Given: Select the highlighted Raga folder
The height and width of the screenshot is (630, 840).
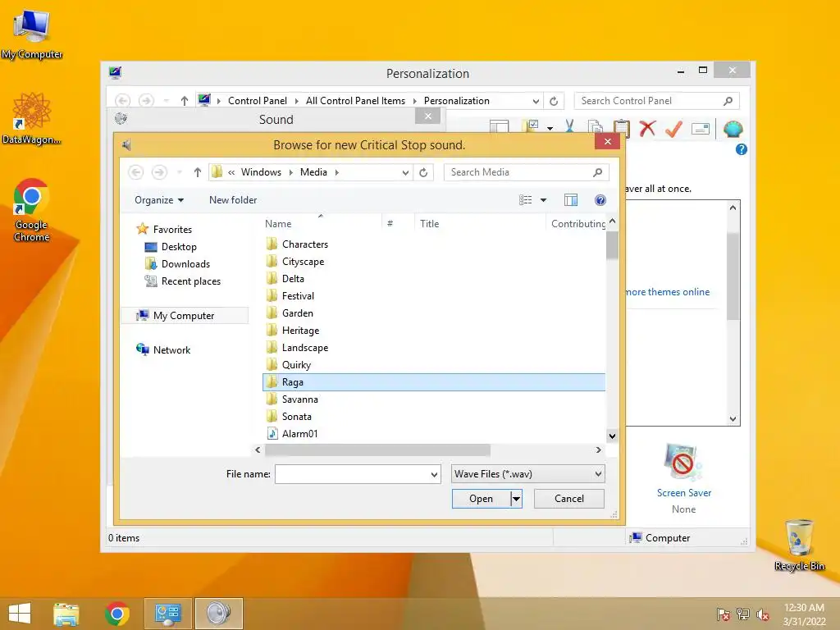Looking at the screenshot, I should click(434, 382).
